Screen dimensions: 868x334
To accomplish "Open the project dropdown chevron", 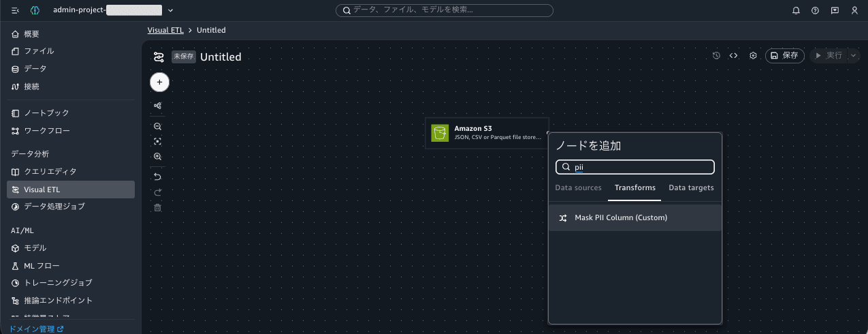I will click(170, 10).
